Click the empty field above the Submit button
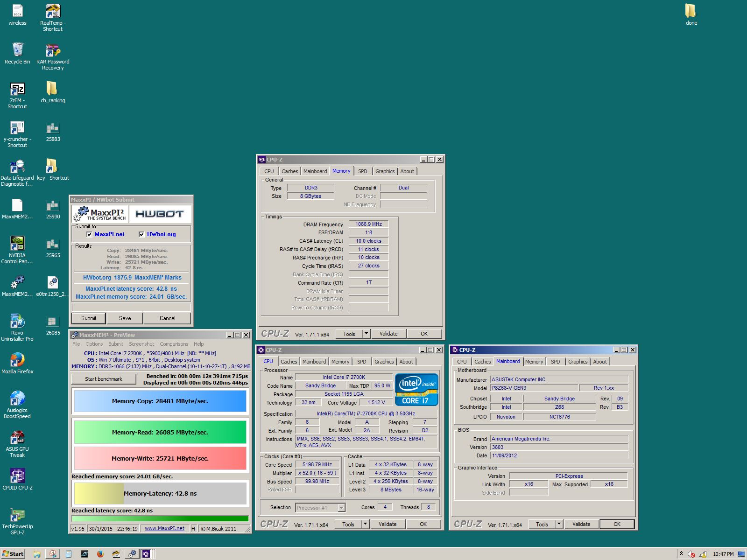Image resolution: width=747 pixels, height=560 pixels. click(131, 308)
